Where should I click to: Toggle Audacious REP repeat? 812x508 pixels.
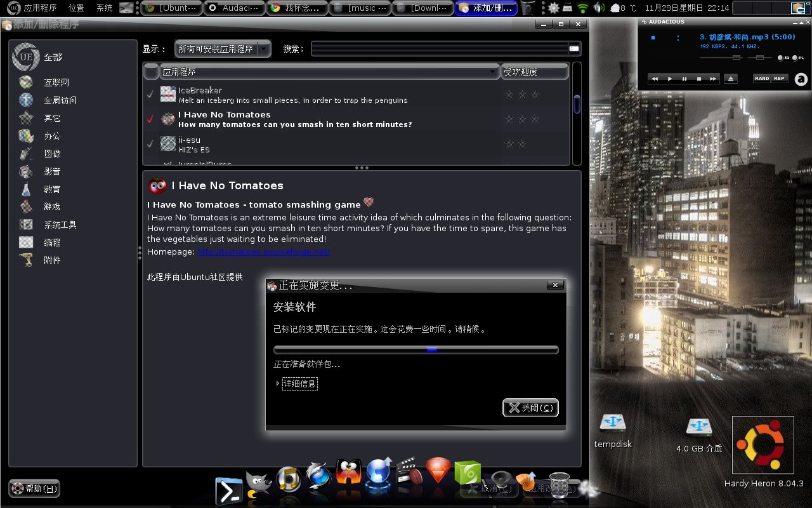(780, 79)
